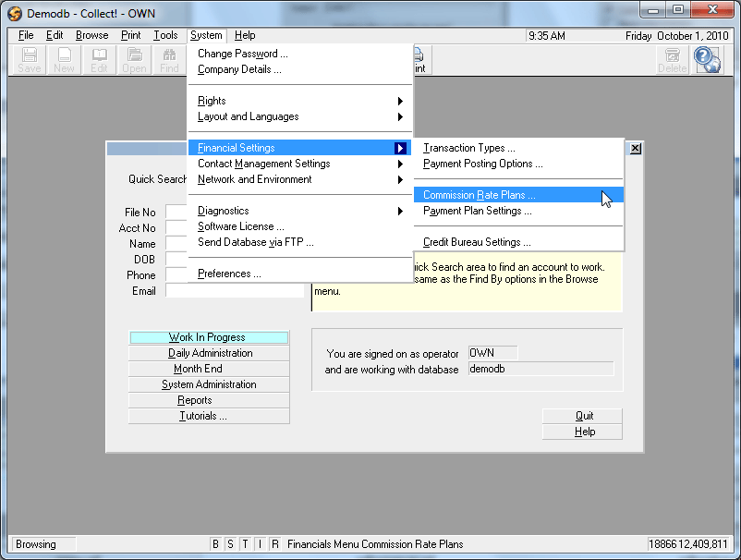741x560 pixels.
Task: Select Payment Posting Options item
Action: pos(518,164)
